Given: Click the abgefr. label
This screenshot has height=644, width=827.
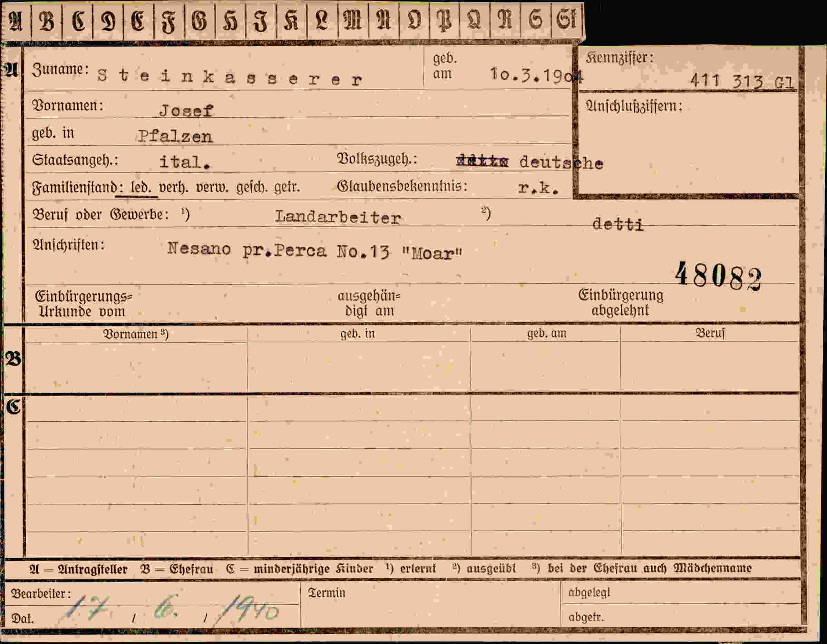Looking at the screenshot, I should [586, 617].
